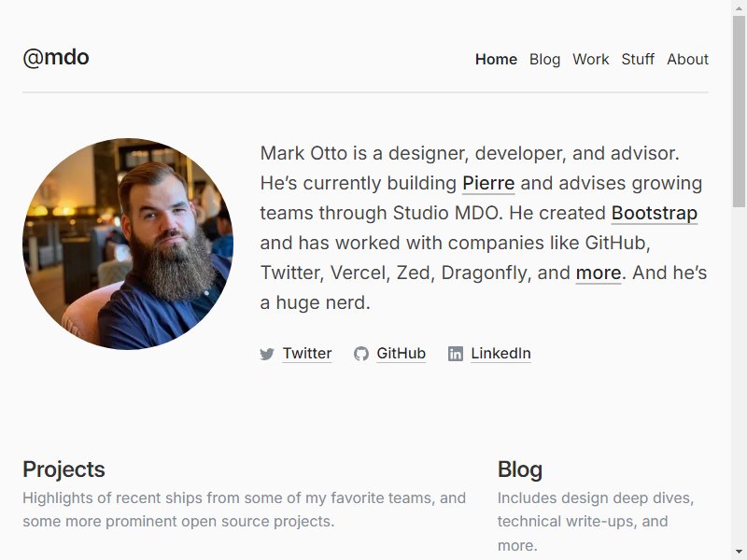Open the Work nav link
This screenshot has width=747, height=560.
point(591,59)
